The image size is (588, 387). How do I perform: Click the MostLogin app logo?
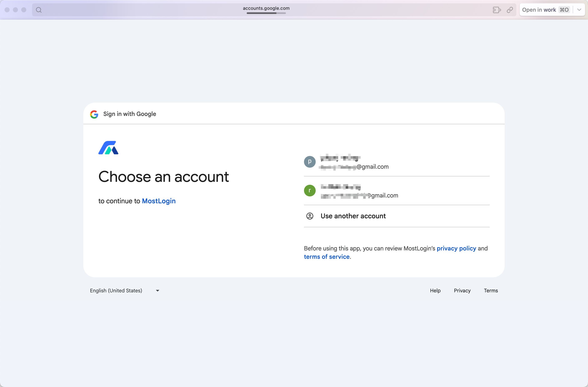tap(109, 148)
